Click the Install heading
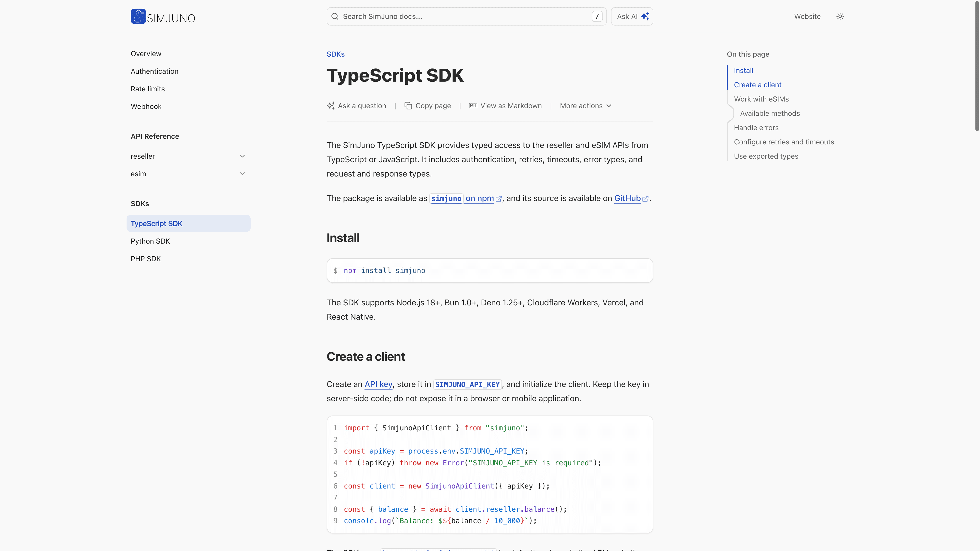Viewport: 980px width, 551px height. [x=343, y=238]
